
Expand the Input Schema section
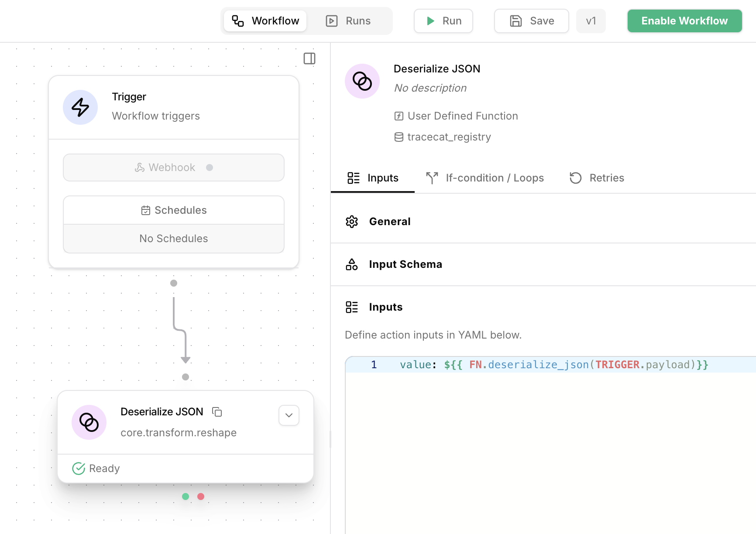(x=405, y=264)
